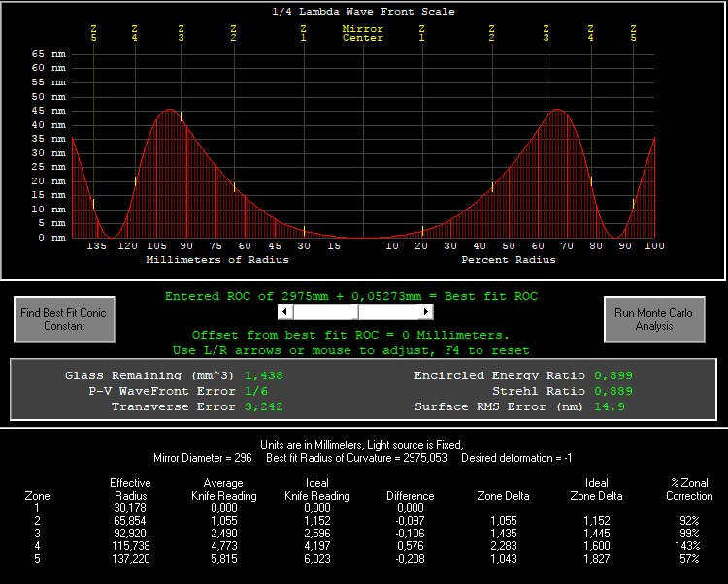
Task: Click the Mirror Diameter = 296 text
Action: pyautogui.click(x=203, y=458)
